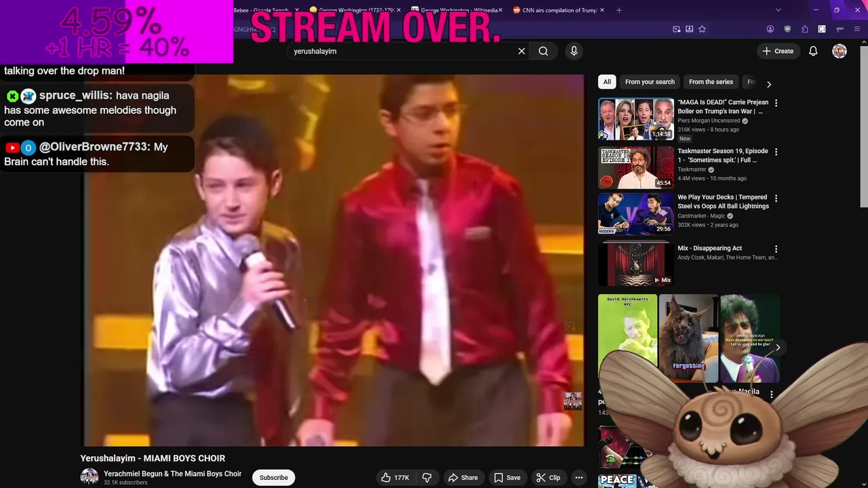Click the Create button

click(x=778, y=51)
